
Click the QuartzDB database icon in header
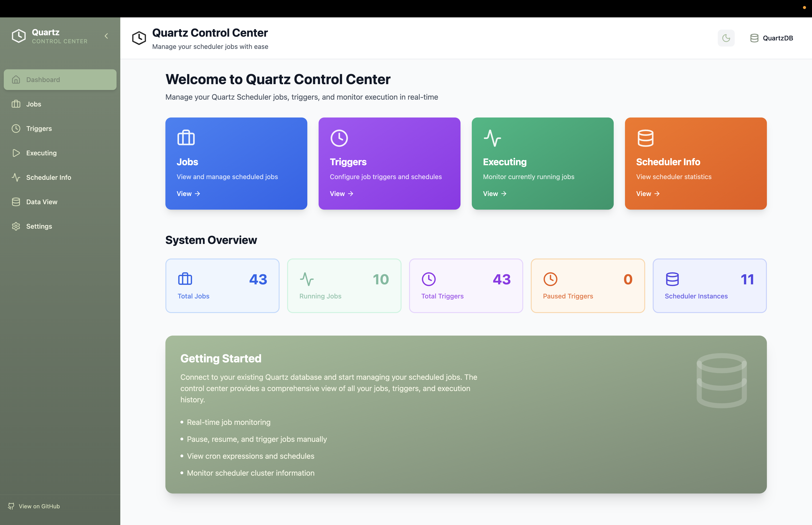(x=754, y=38)
